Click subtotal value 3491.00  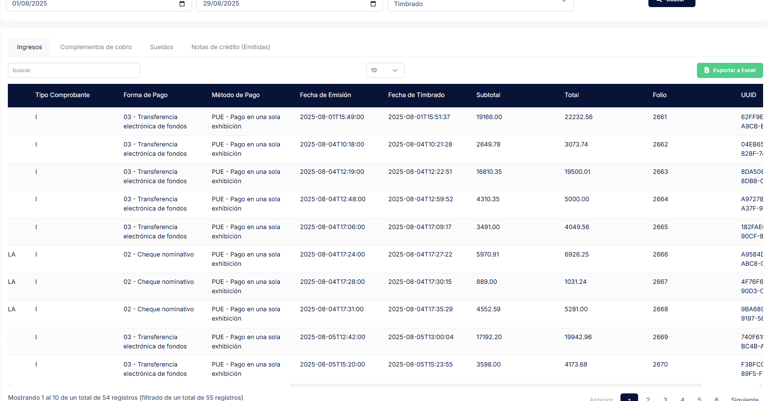488,227
